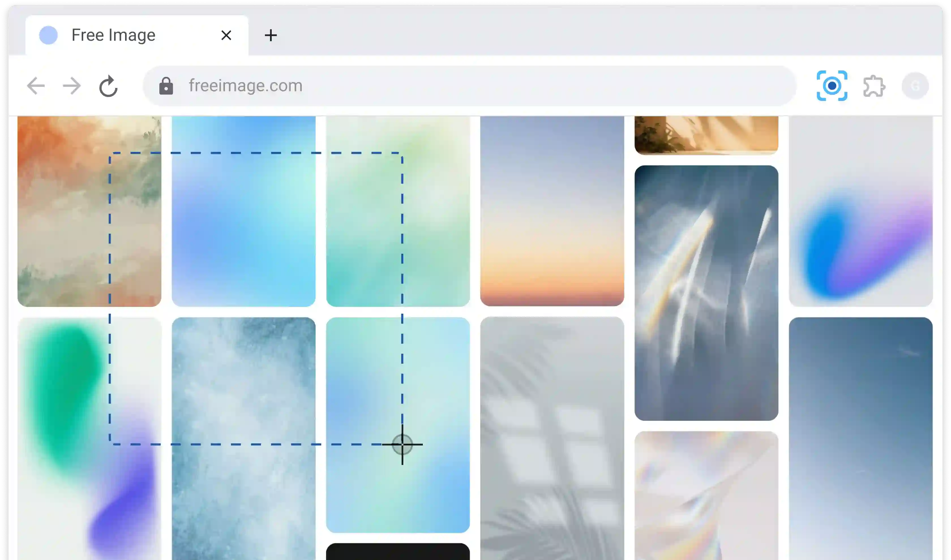
Task: Activate the visual search lens icon
Action: click(832, 86)
